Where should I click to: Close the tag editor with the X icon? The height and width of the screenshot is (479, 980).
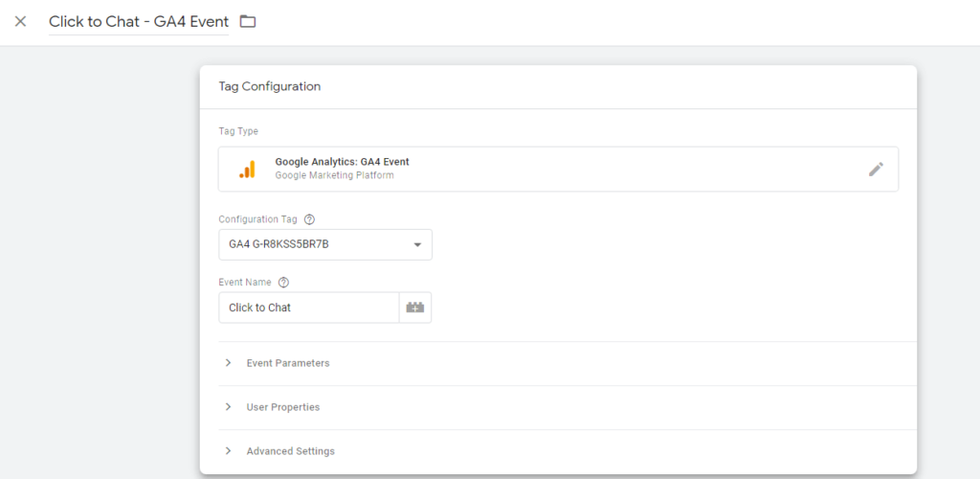[20, 21]
